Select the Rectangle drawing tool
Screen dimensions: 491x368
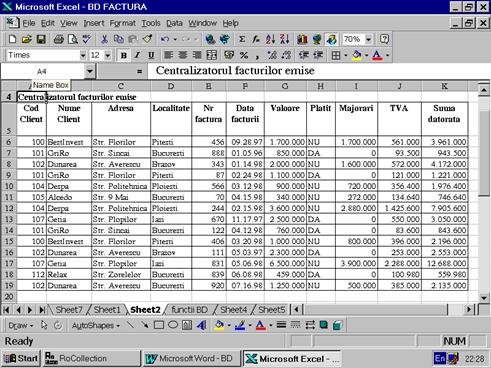pos(159,325)
